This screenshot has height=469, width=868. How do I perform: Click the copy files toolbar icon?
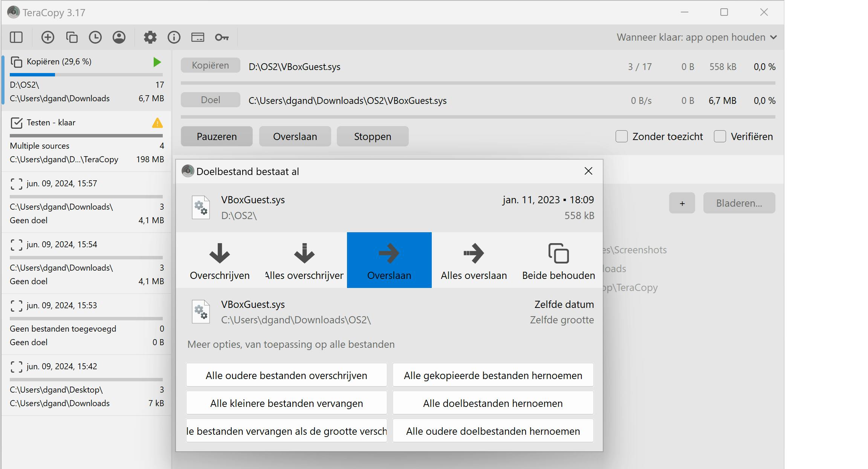click(x=72, y=37)
